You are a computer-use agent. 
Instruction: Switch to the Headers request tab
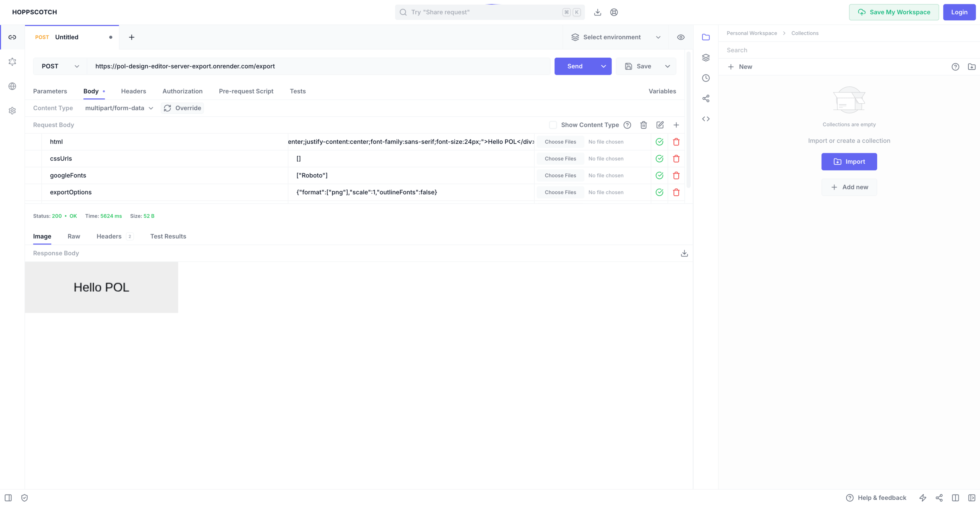pos(133,91)
